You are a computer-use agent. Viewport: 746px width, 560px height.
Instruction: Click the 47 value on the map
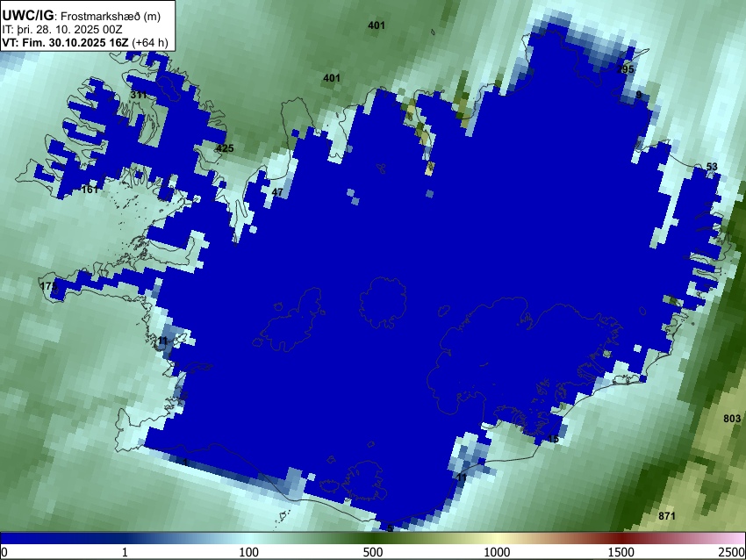click(277, 192)
